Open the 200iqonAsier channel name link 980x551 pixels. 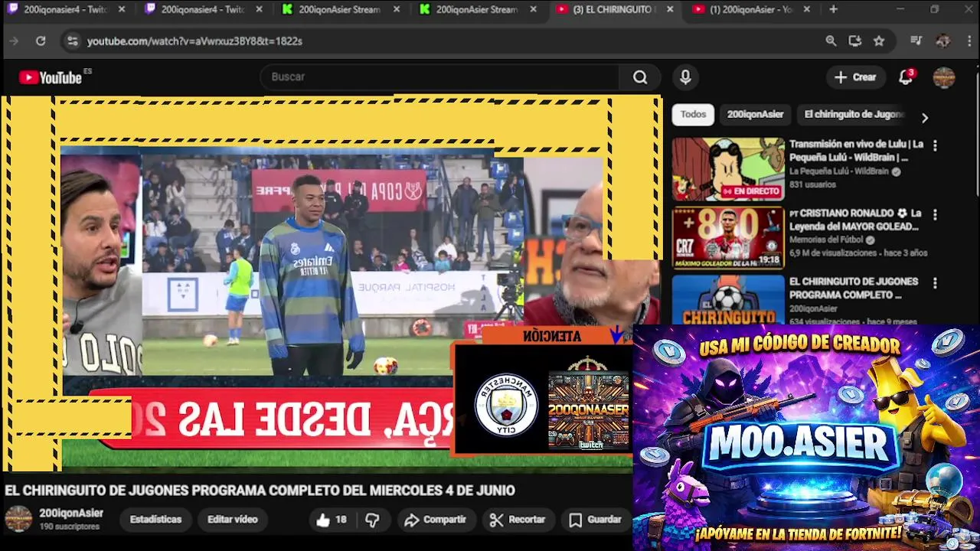coord(71,514)
